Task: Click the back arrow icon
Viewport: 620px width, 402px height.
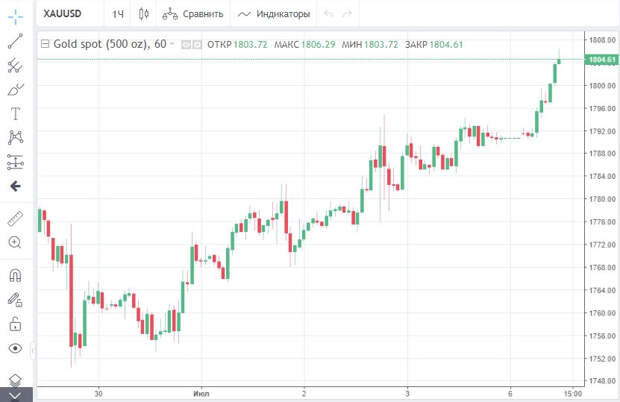Action: point(15,186)
